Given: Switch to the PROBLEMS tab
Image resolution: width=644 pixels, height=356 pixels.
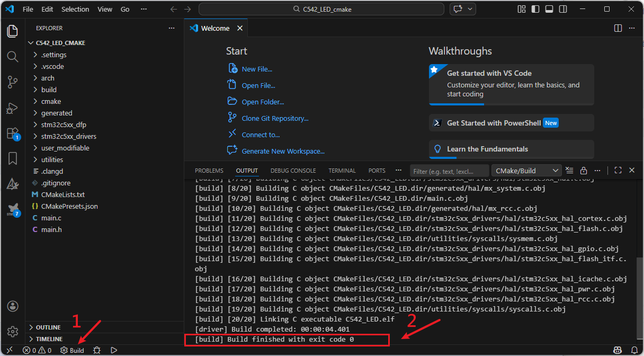Looking at the screenshot, I should coord(209,171).
